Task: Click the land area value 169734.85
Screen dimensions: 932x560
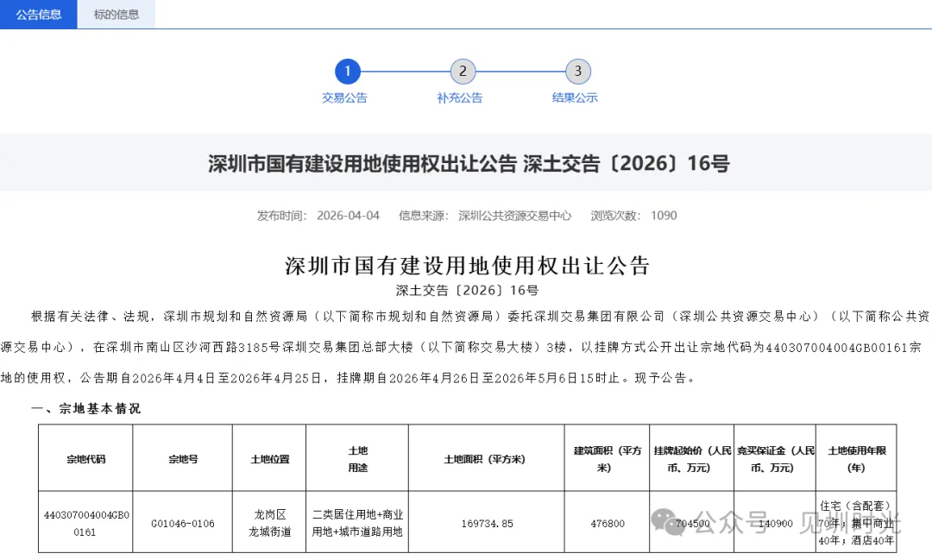Action: coord(488,523)
